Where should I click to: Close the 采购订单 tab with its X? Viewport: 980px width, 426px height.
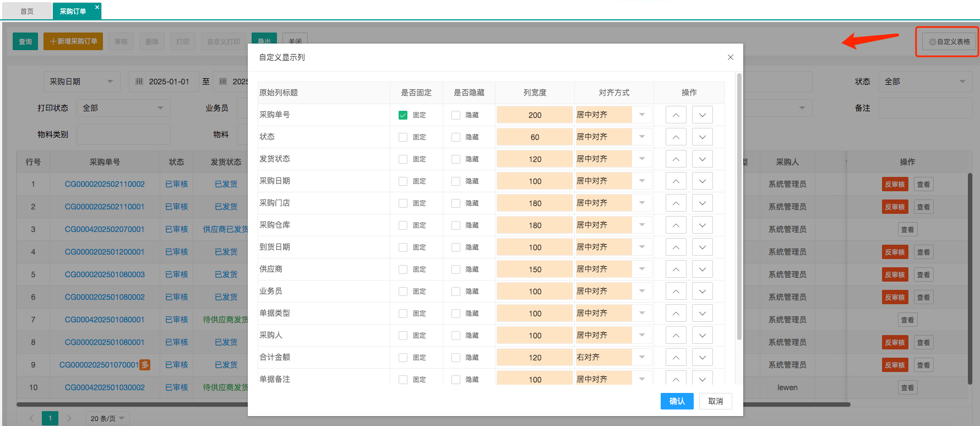[x=97, y=7]
